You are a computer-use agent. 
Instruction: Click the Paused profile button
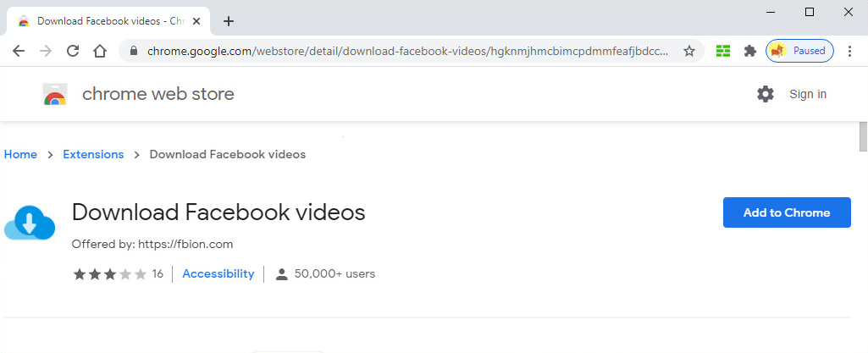pos(799,51)
